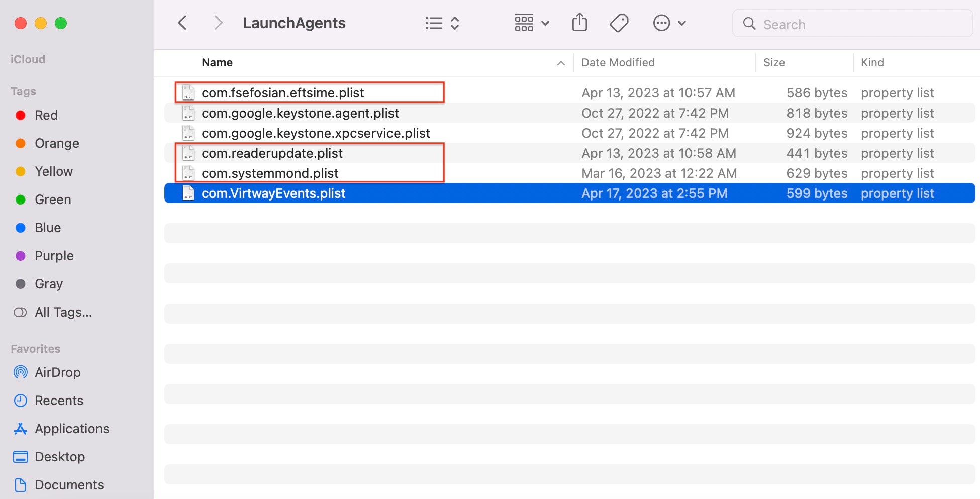Viewport: 980px width, 499px height.
Task: Select the com.systemmond.plist file
Action: pyautogui.click(x=570, y=173)
